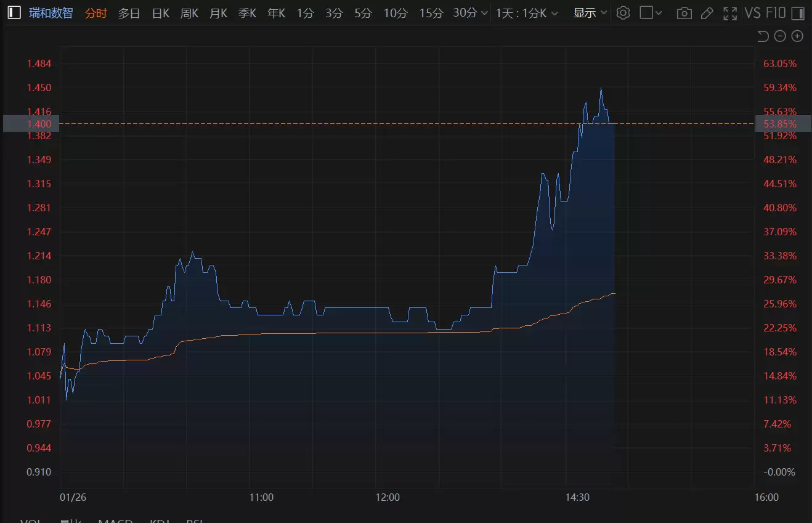812x523 pixels.
Task: Expand the 30分 interval dropdown
Action: [x=471, y=13]
